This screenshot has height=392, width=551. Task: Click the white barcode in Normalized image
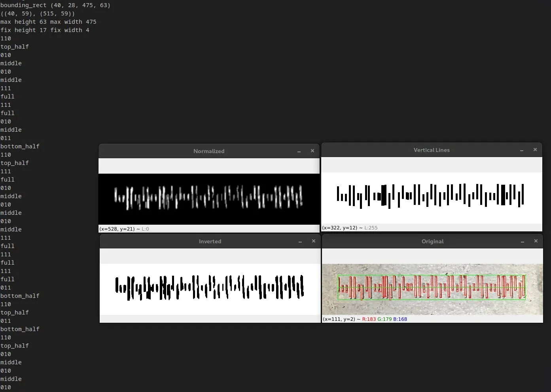point(208,197)
